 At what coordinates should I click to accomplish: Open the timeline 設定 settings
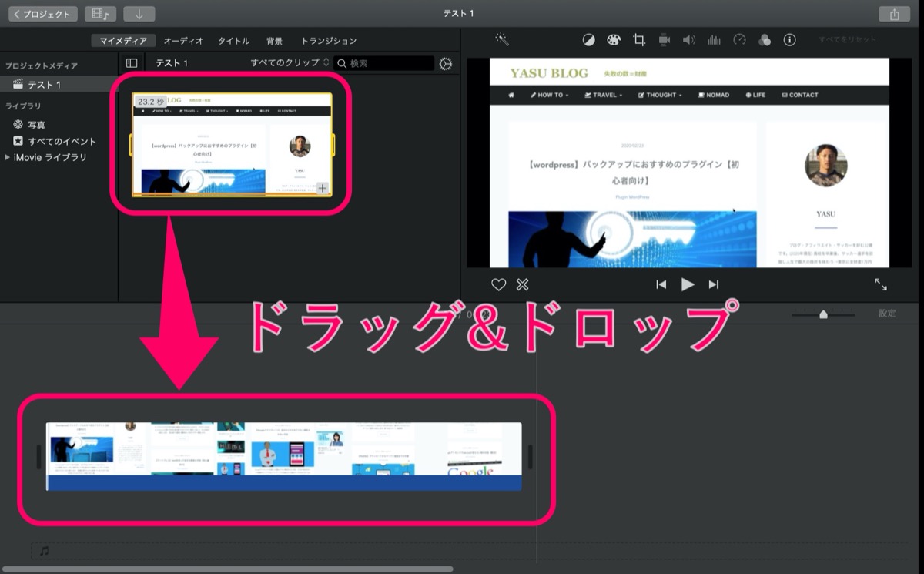pyautogui.click(x=888, y=314)
